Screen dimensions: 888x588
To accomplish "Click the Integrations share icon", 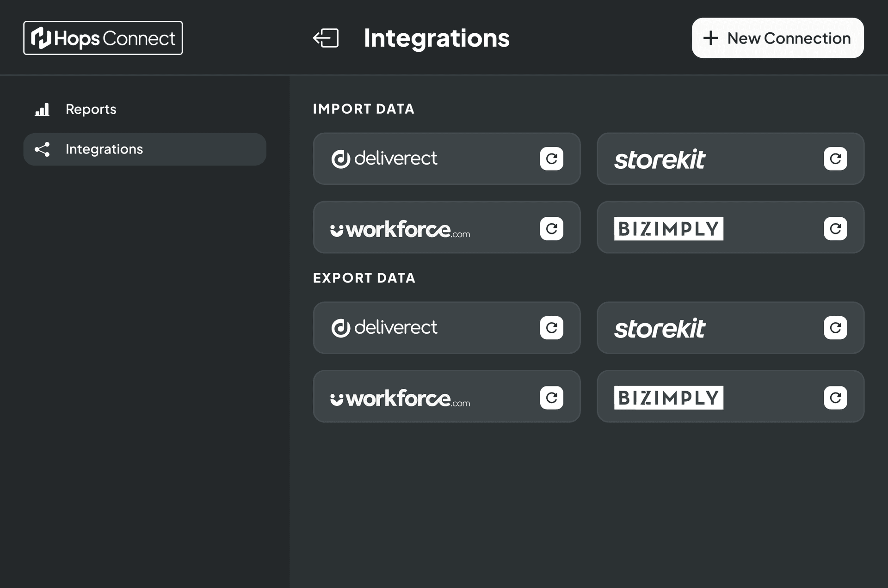I will coord(42,149).
